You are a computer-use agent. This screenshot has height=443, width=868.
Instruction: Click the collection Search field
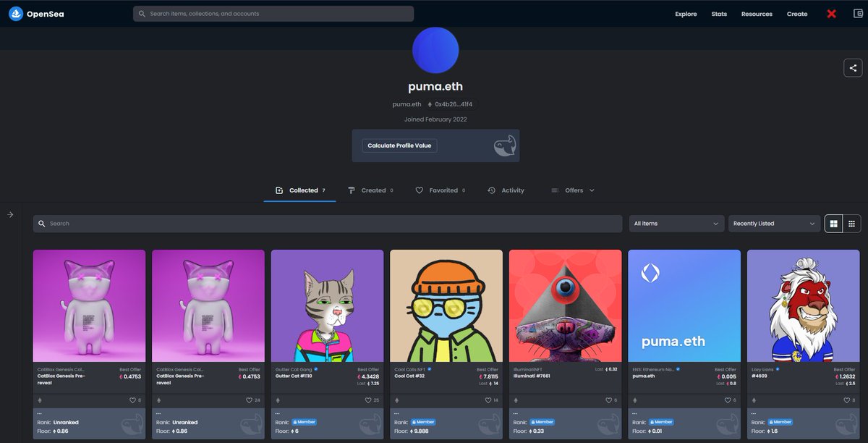[x=328, y=224]
